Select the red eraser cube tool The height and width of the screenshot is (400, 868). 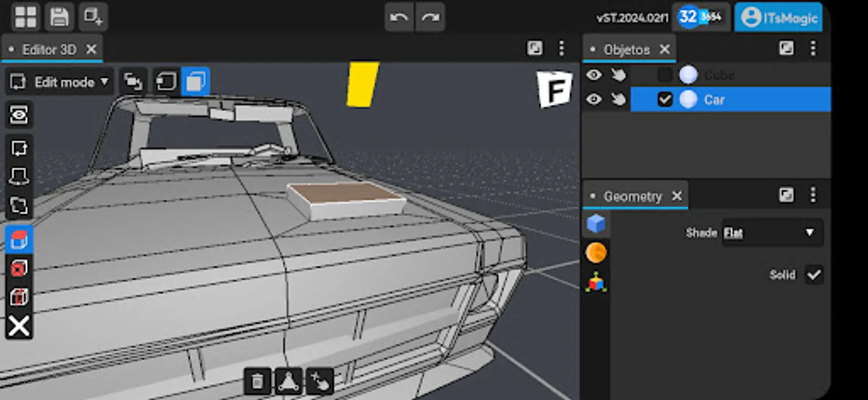(19, 268)
